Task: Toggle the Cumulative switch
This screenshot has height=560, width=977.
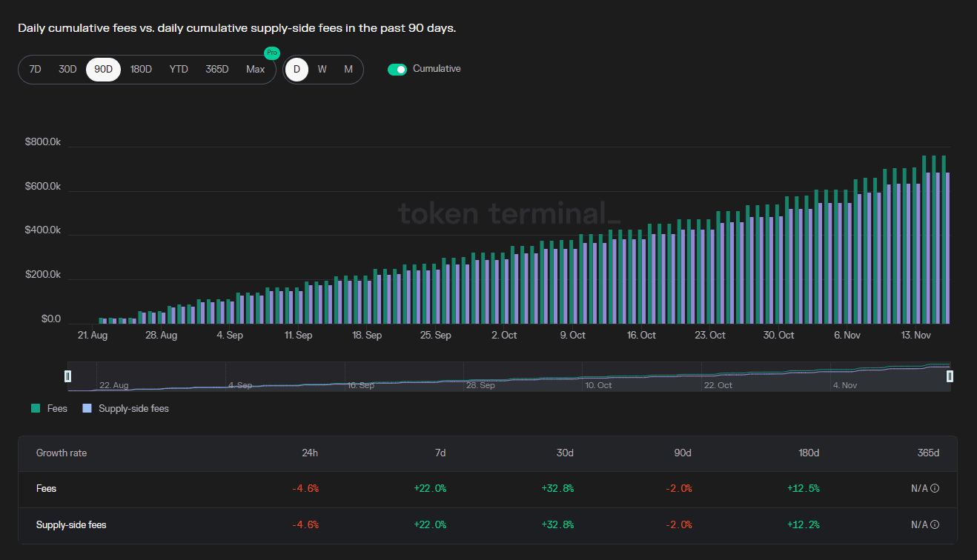Action: click(397, 70)
